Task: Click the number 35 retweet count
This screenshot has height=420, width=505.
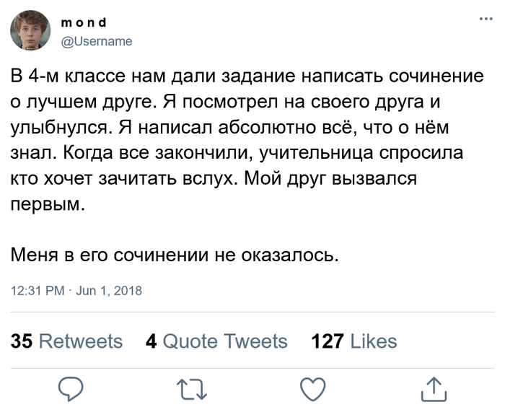Action: tap(22, 341)
